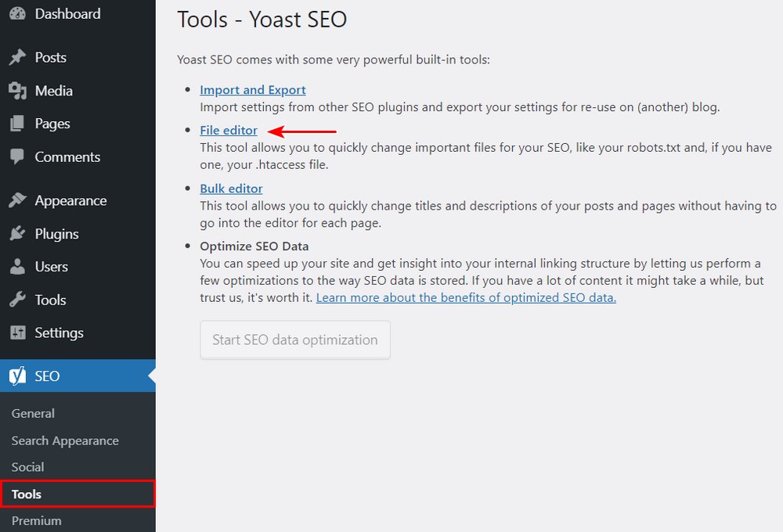
Task: Open the Comments section label
Action: tap(67, 156)
